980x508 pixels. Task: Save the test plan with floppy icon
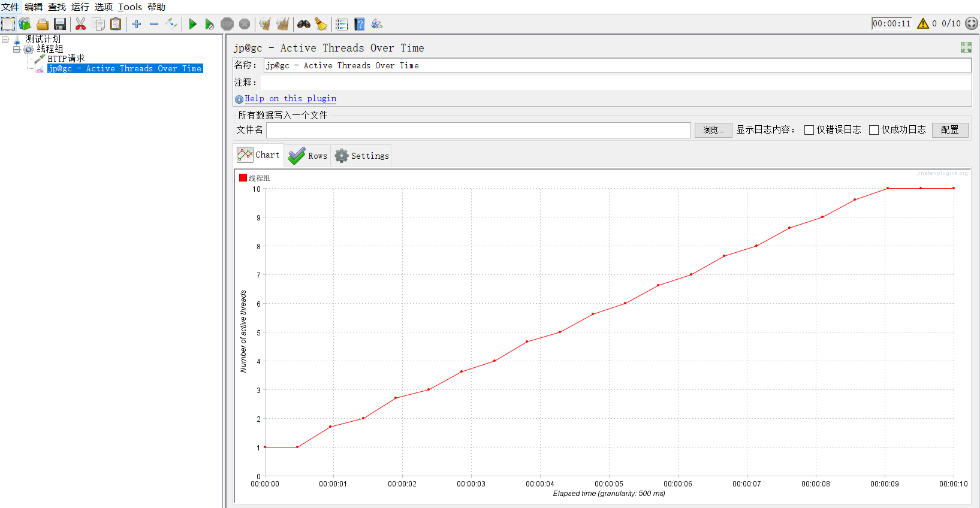60,24
